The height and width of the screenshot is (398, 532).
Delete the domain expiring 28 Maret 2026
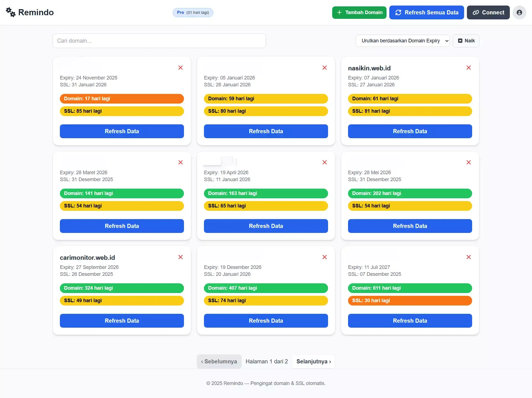point(180,162)
